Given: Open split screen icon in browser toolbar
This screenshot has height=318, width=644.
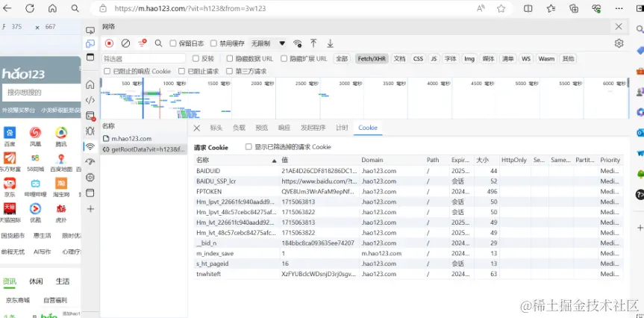Looking at the screenshot, I should pos(528,8).
